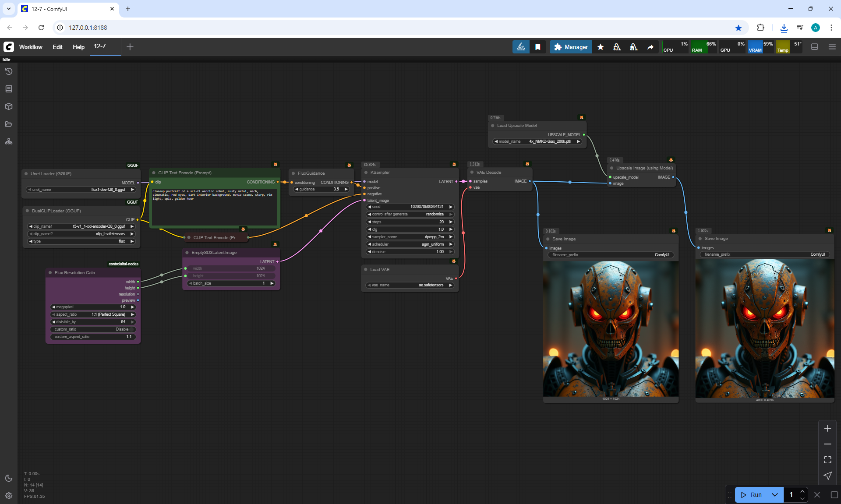Open the queue history sidebar icon
This screenshot has height=504, width=841.
(x=8, y=71)
